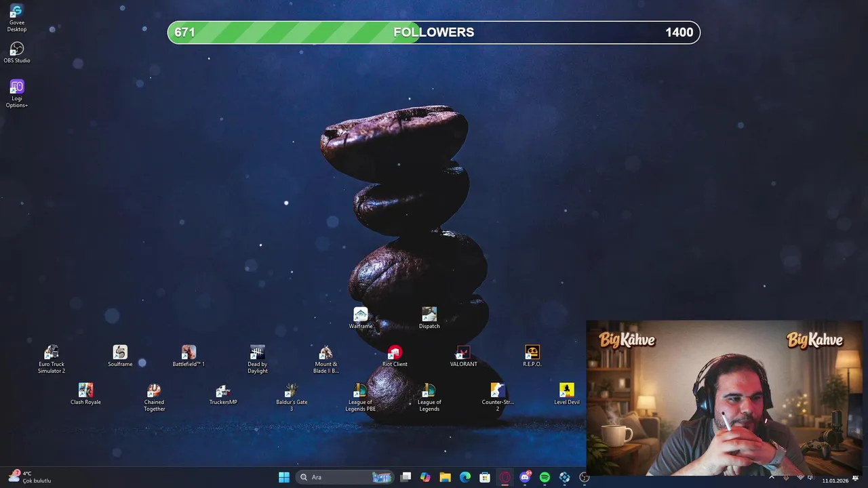Click the Counter-Strike 2 desktop icon

coord(498,397)
